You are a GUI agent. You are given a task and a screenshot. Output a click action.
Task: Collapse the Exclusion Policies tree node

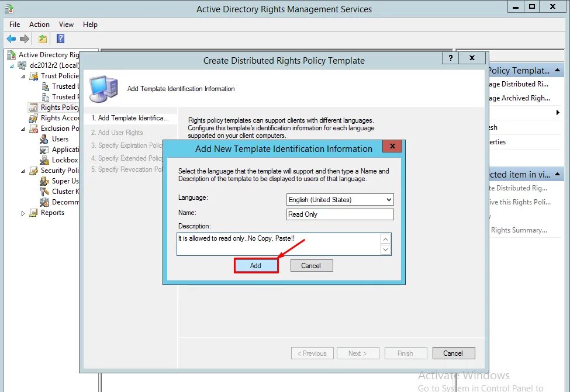(x=23, y=129)
